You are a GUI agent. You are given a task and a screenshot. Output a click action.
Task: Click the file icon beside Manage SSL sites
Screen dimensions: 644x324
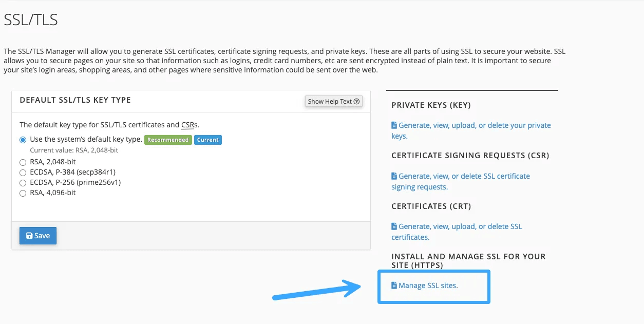394,284
